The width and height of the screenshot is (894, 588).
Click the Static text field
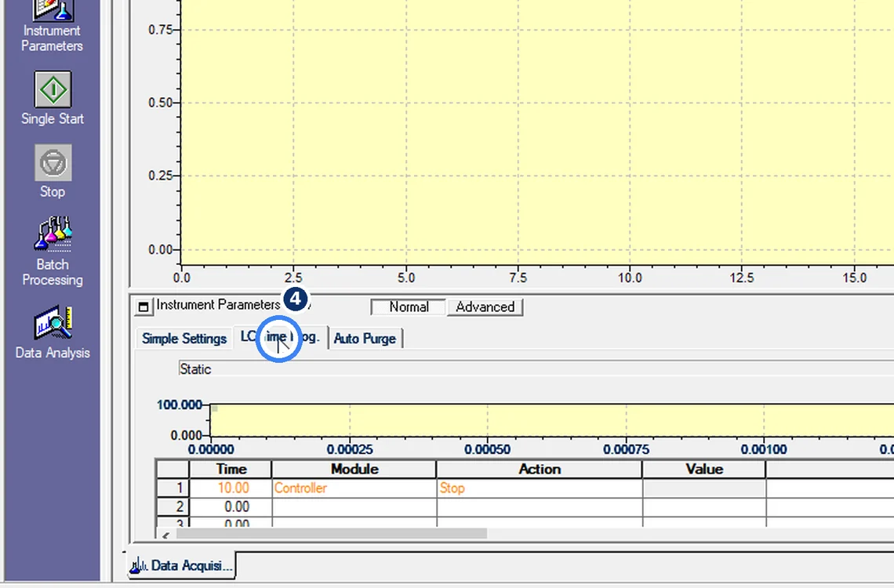point(536,368)
